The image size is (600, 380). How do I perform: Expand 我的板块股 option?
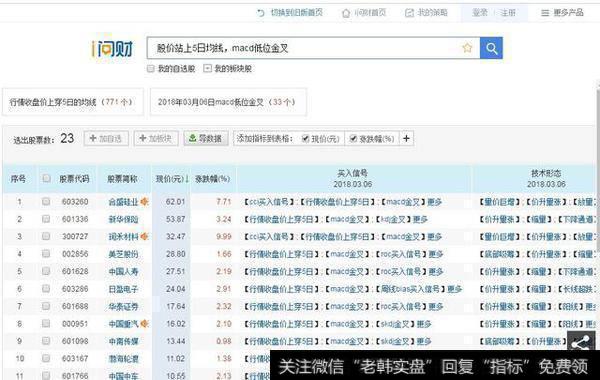click(207, 68)
